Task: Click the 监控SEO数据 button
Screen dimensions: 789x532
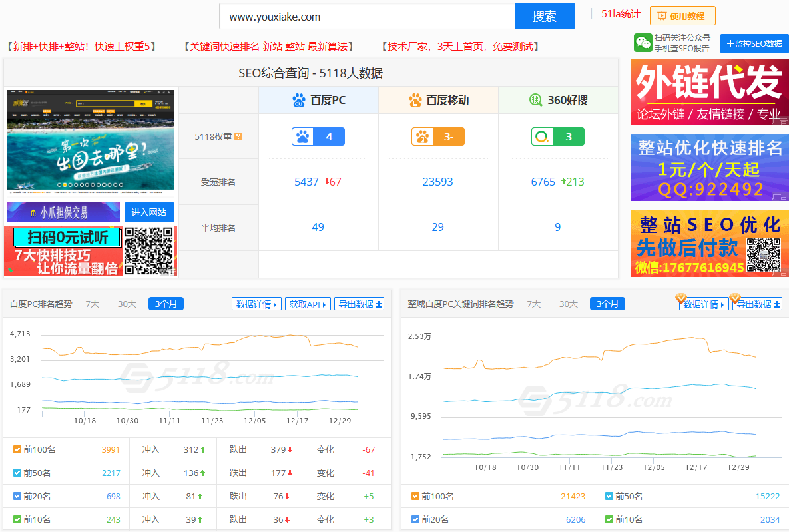Action: (754, 44)
